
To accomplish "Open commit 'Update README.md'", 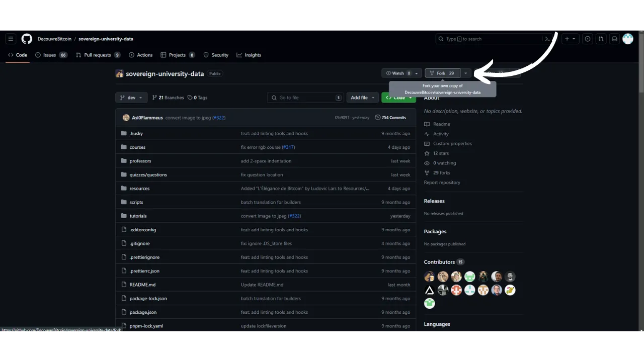I will tap(262, 285).
